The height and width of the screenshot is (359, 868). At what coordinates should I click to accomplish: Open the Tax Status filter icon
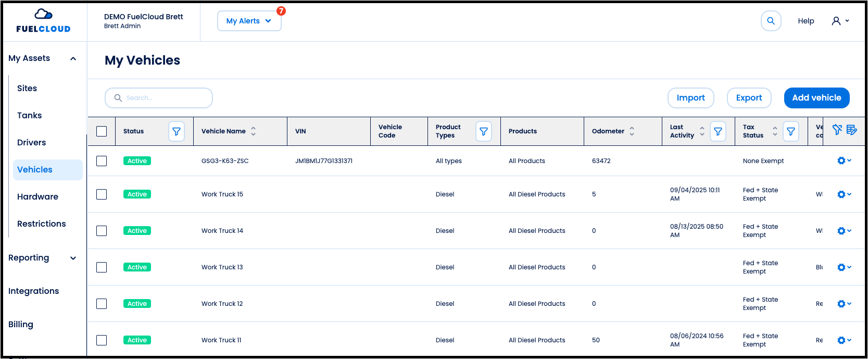791,131
